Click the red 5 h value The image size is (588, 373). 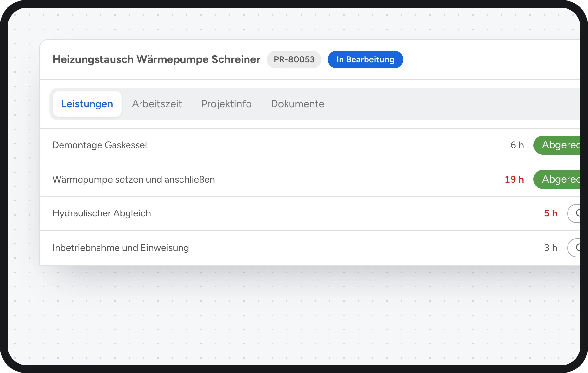click(x=551, y=213)
